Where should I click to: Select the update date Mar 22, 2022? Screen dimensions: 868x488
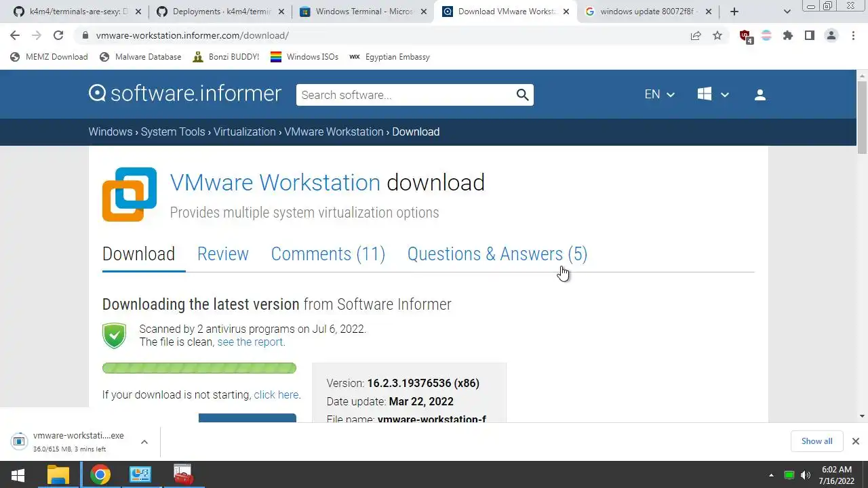[421, 401]
